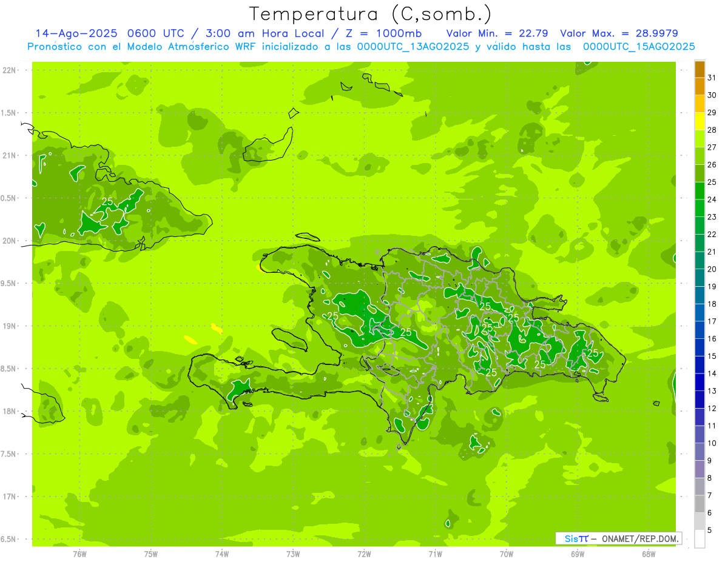Click color scale value "21"
This screenshot has height=562, width=728.
tap(712, 252)
